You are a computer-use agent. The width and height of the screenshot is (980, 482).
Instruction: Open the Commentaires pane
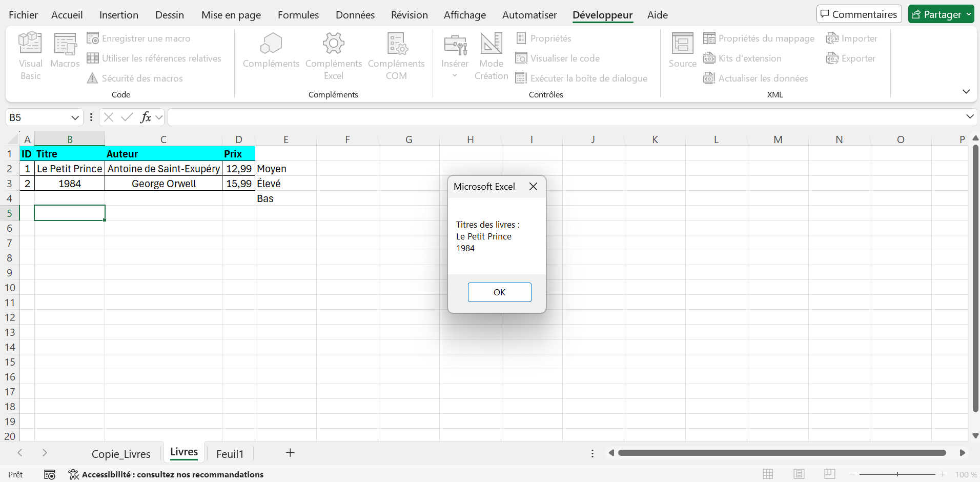click(x=859, y=14)
